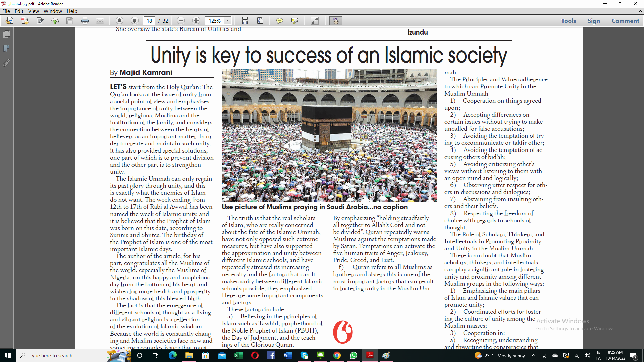Open the Sign pane
This screenshot has width=644, height=362.
click(594, 21)
